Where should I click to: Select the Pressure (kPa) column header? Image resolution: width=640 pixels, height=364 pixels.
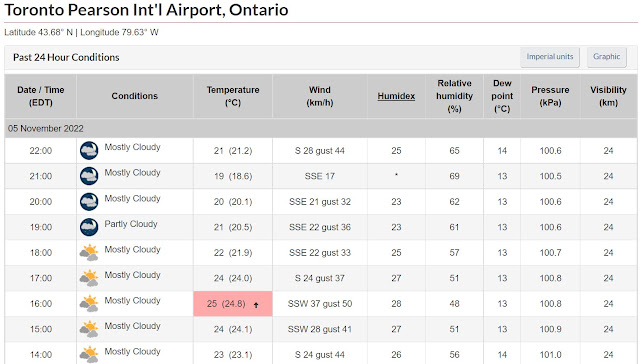[550, 96]
